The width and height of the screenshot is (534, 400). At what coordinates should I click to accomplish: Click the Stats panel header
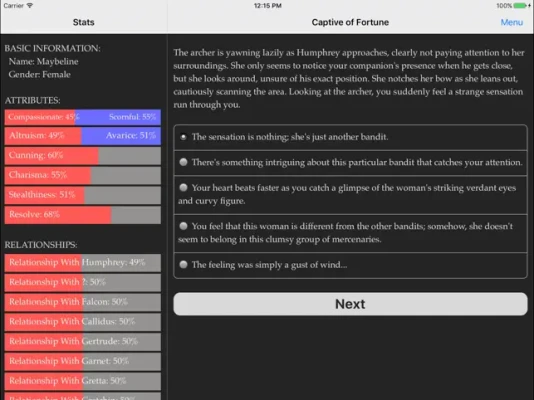83,22
